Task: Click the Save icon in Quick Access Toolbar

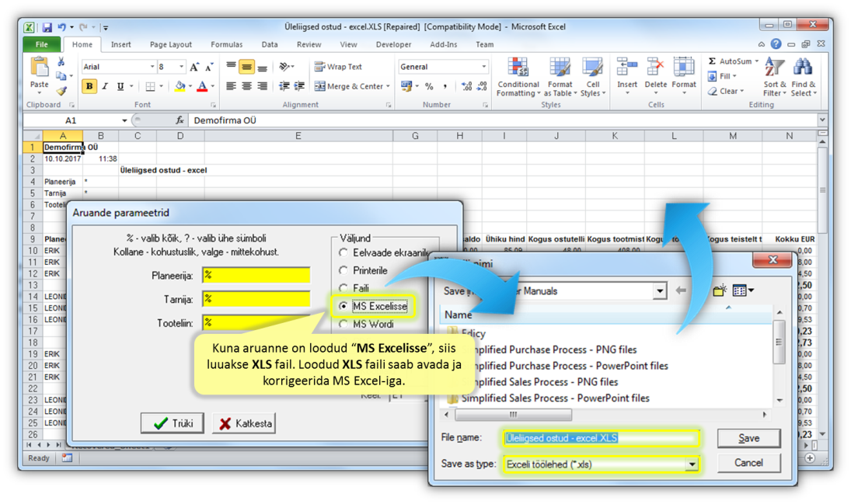Action: [x=47, y=27]
